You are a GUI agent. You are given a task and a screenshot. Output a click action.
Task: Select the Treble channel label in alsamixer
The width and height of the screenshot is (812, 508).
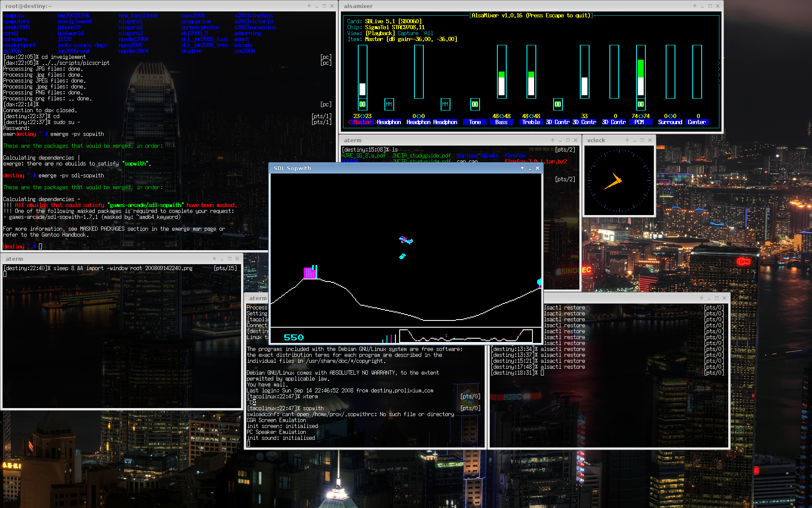531,122
